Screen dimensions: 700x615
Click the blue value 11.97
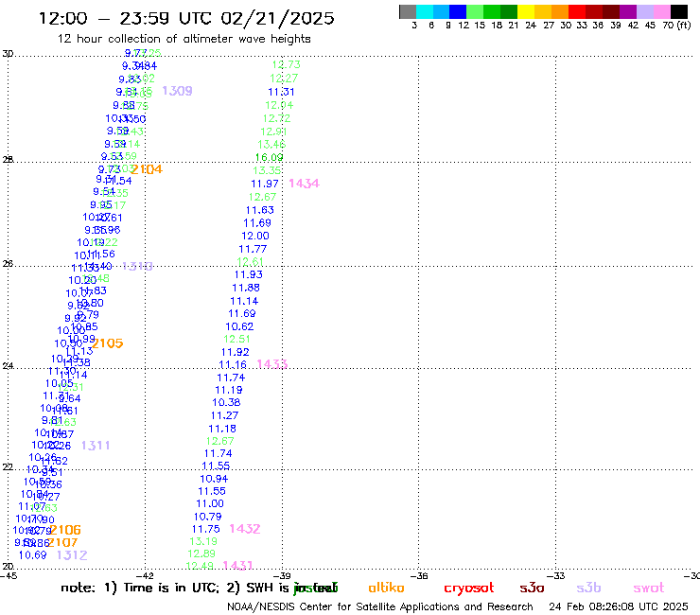click(x=264, y=184)
